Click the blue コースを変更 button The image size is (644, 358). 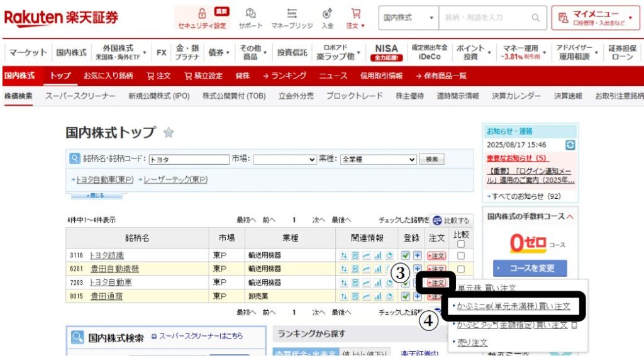530,269
